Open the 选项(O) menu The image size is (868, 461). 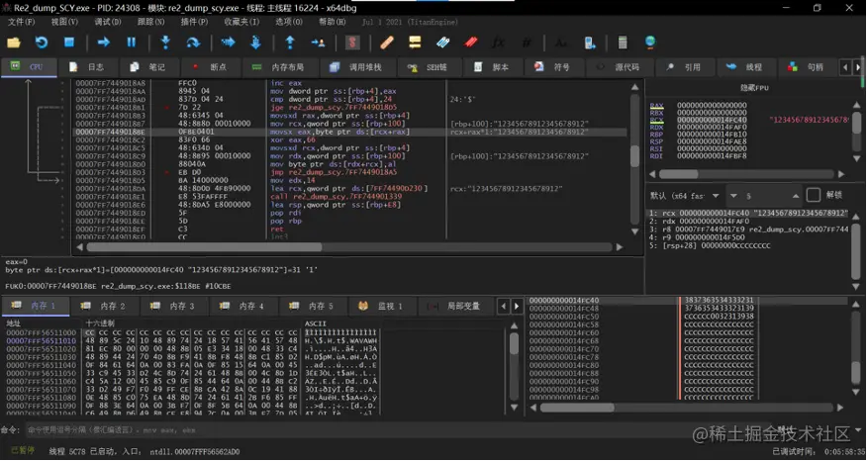289,22
